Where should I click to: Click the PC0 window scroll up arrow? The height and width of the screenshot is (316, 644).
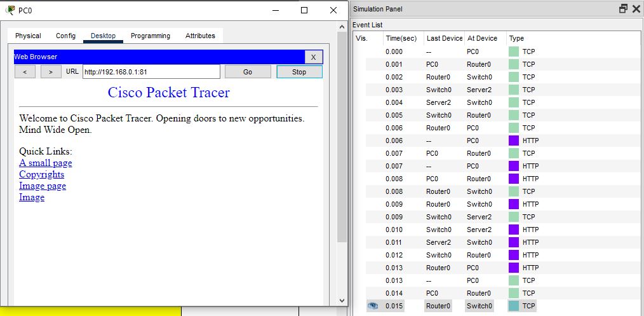[x=342, y=27]
